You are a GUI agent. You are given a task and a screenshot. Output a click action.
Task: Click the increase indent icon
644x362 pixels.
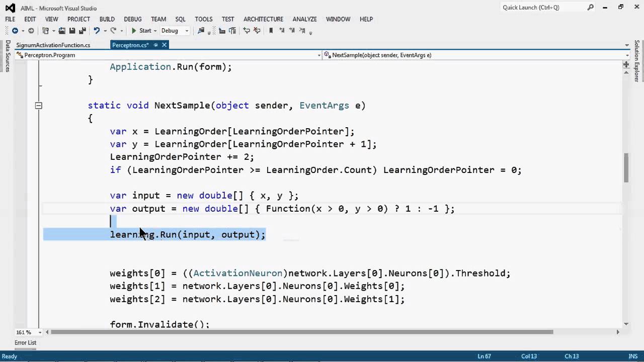232,31
